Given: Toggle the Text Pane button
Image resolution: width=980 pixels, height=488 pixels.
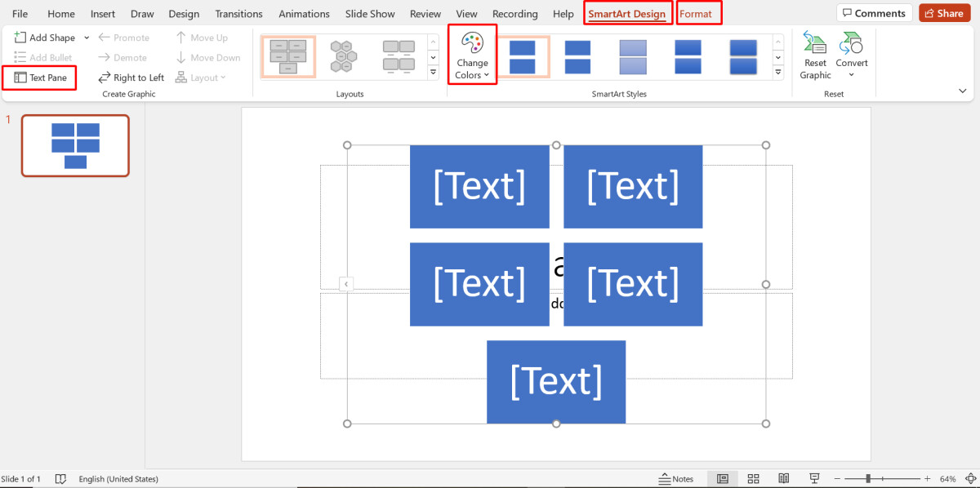Looking at the screenshot, I should coord(41,78).
